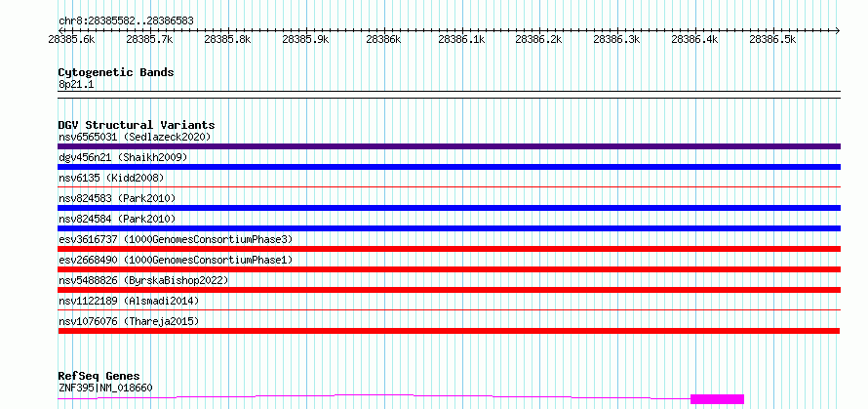Select the red nsv1076076 variant bar

tap(449, 331)
